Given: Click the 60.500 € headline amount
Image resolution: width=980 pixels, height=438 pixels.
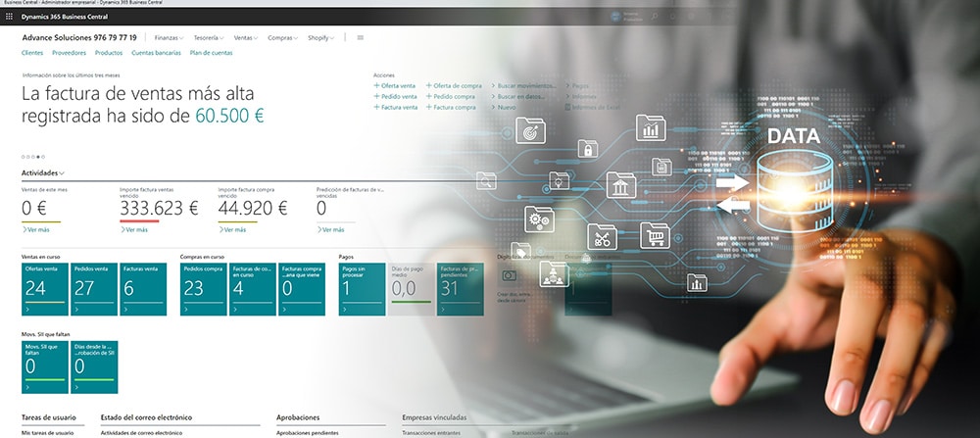Looking at the screenshot, I should click(229, 116).
